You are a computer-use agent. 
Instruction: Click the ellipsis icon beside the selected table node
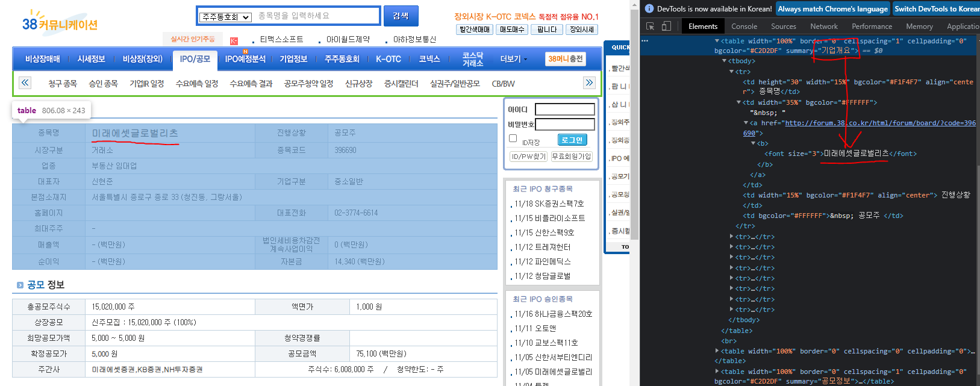(645, 41)
